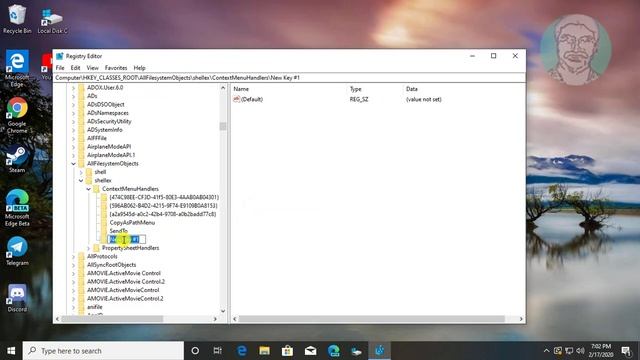Click the Registry Editor title bar icon
The height and width of the screenshot is (360, 640).
pos(60,56)
